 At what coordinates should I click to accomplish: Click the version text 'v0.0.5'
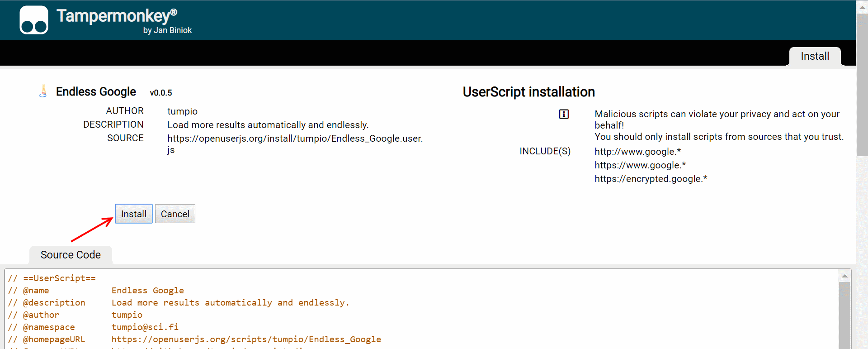point(161,93)
